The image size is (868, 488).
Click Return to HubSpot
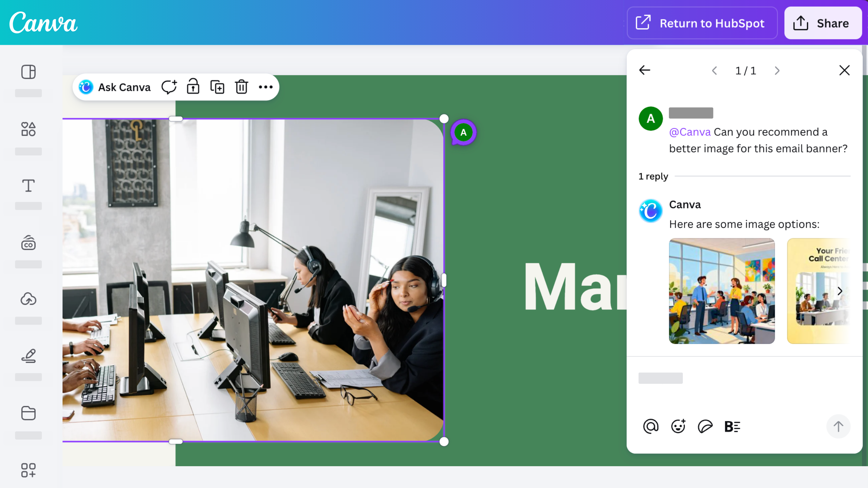click(x=702, y=23)
